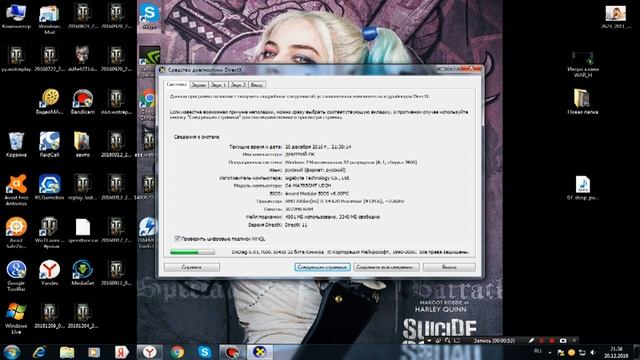Select the Bandicam desktop shortcut

[82, 102]
